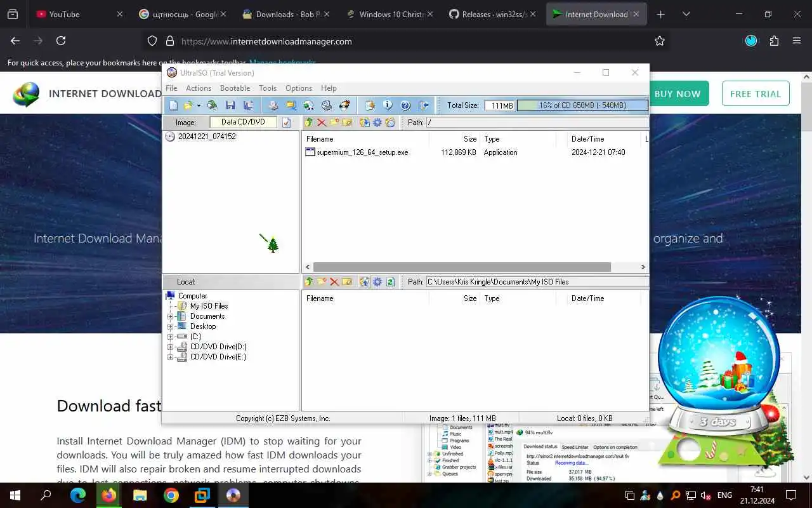Click the red X Delete in image pane toolbar

coord(322,123)
